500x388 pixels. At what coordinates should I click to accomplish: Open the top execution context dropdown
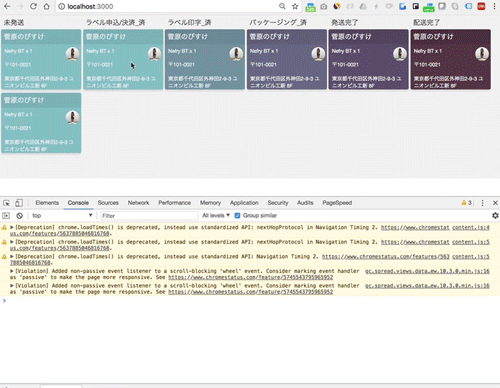(62, 216)
